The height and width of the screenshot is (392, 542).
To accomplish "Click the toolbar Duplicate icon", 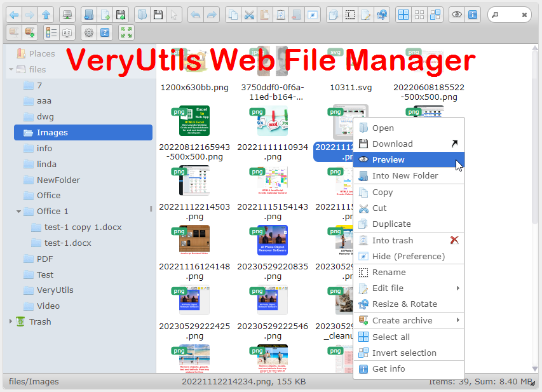I will [334, 15].
